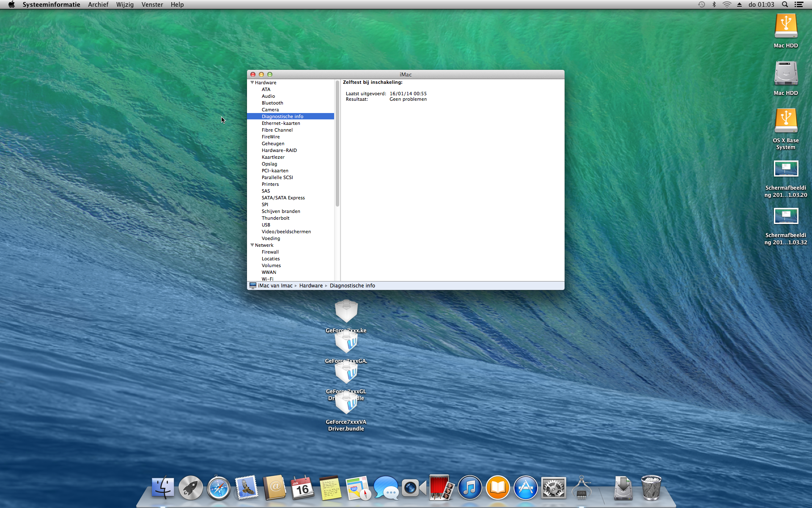Open Systeeminformatie application menu
Viewport: 812px width, 508px height.
[x=51, y=5]
